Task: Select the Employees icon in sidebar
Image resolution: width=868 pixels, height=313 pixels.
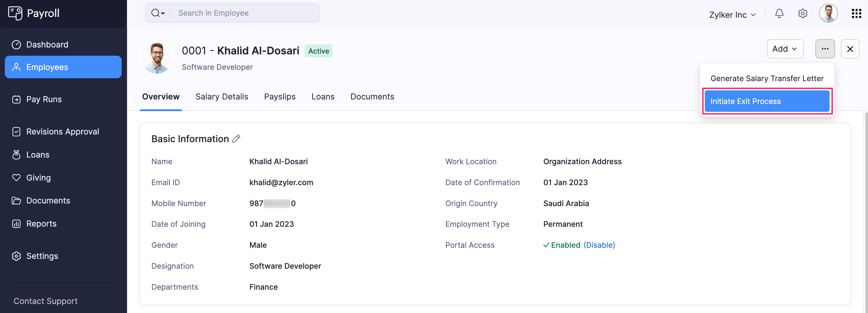Action: point(16,67)
